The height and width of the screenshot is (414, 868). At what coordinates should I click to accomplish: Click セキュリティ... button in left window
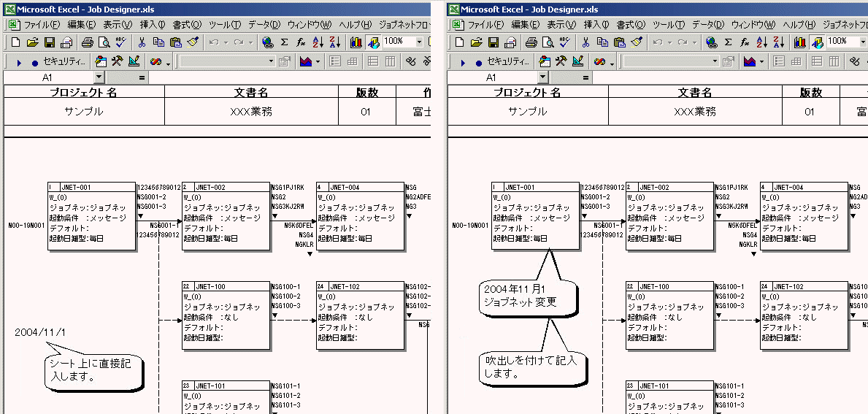click(x=65, y=61)
